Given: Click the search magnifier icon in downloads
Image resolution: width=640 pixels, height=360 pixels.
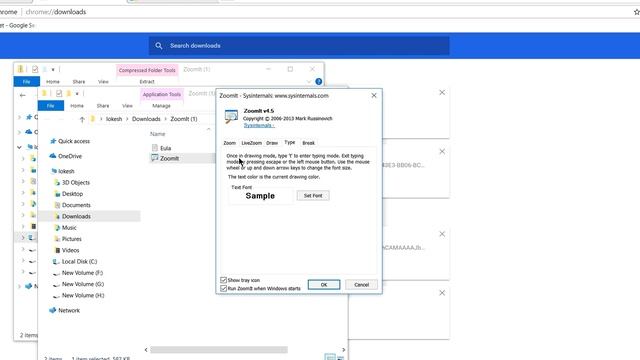Looking at the screenshot, I should (x=159, y=46).
